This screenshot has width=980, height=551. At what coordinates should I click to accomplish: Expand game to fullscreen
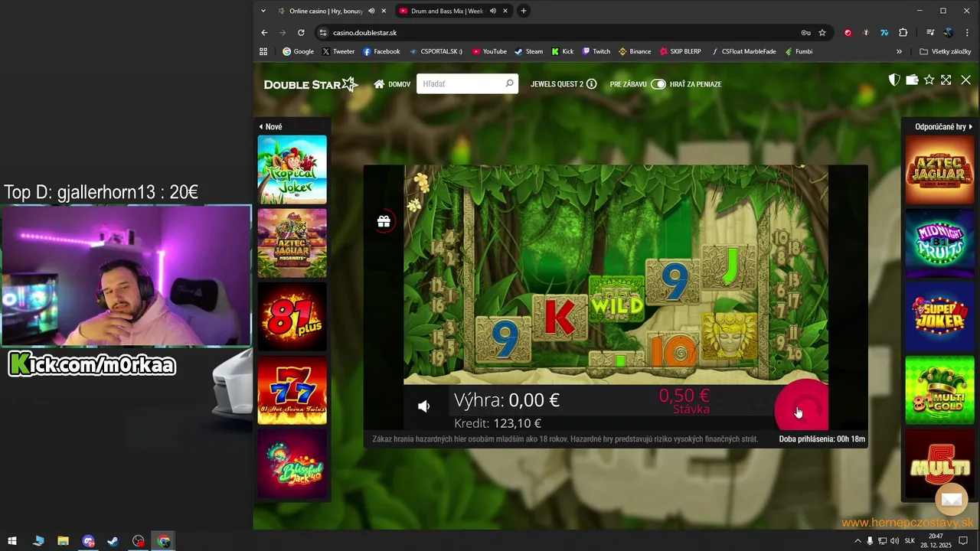click(946, 80)
